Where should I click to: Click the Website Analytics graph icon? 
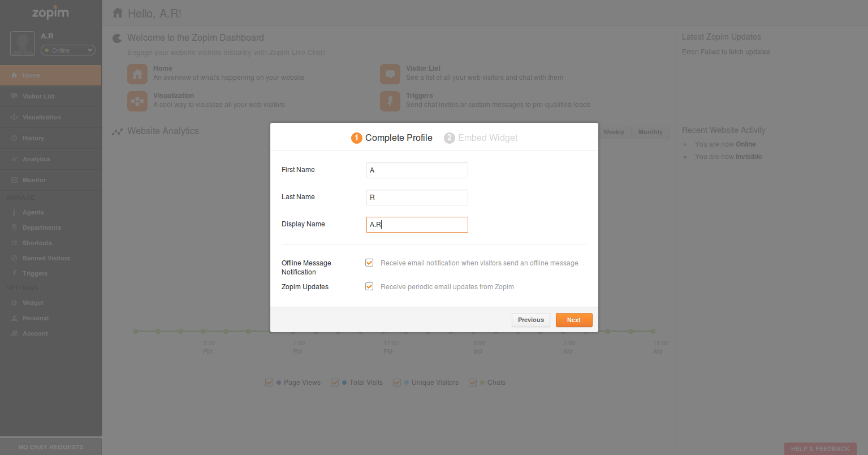click(x=117, y=132)
